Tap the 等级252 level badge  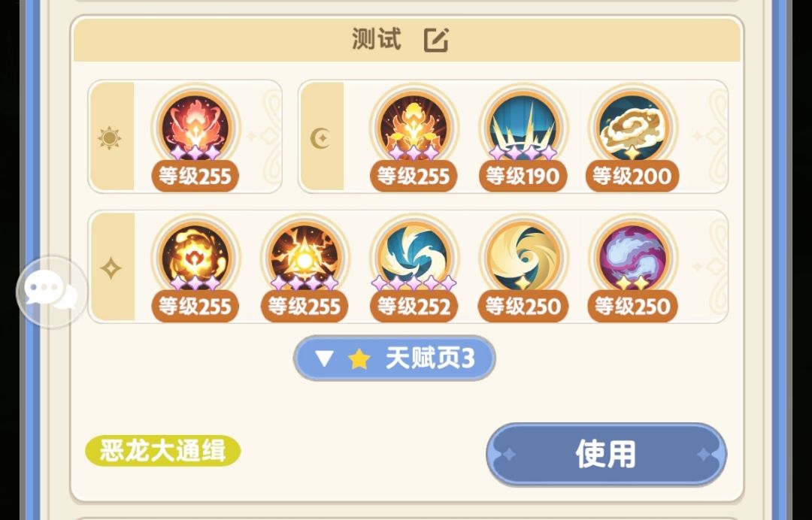tap(414, 307)
